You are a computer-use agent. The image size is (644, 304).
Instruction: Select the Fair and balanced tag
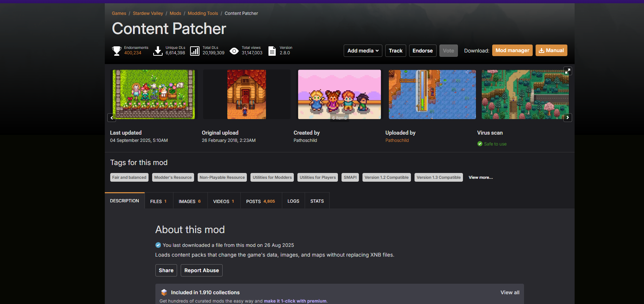coord(129,177)
